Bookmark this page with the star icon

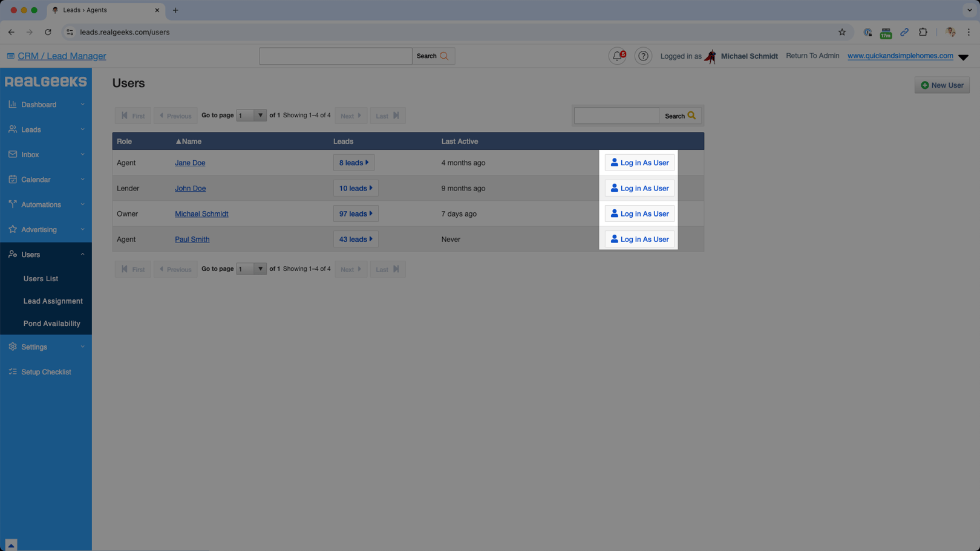(841, 32)
